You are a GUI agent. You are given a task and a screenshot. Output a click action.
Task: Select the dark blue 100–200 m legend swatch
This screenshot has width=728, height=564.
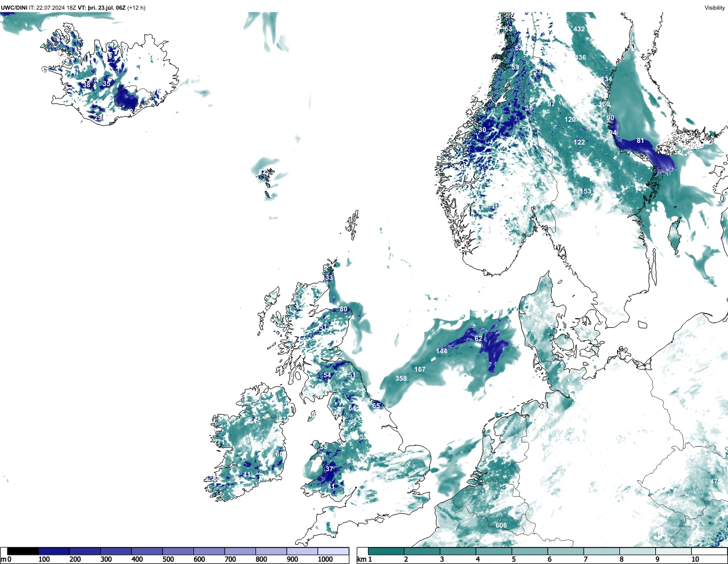coord(54,551)
